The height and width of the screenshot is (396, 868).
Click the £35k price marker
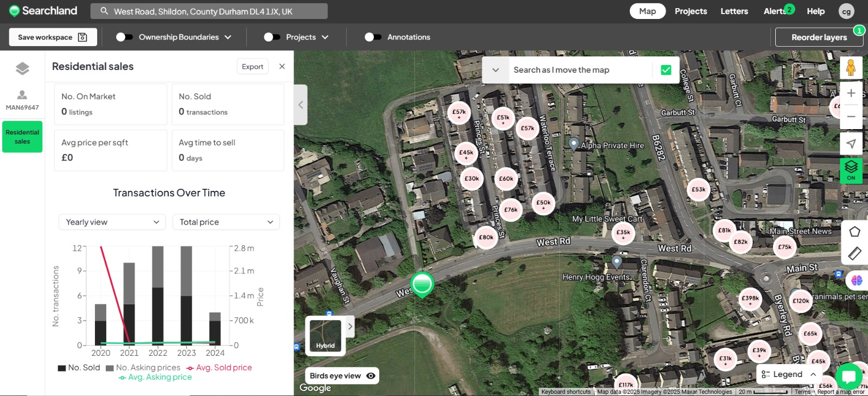coord(623,233)
